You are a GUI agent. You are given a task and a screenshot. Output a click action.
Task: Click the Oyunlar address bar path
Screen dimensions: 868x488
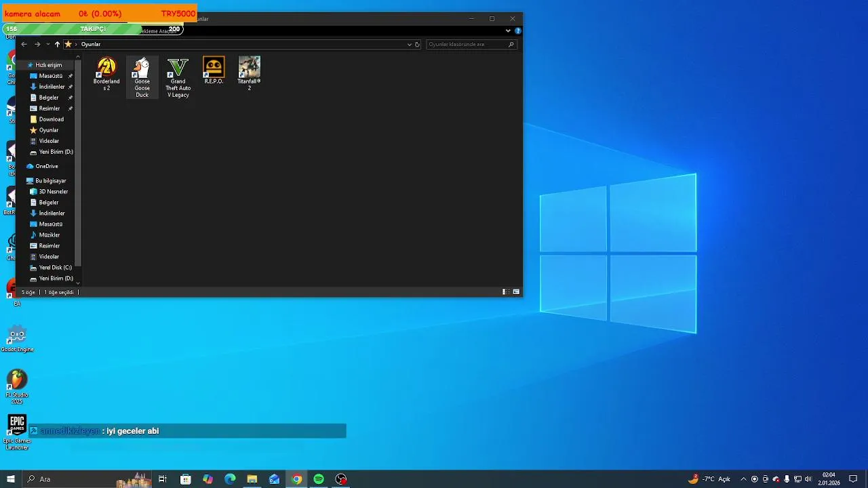tap(91, 44)
